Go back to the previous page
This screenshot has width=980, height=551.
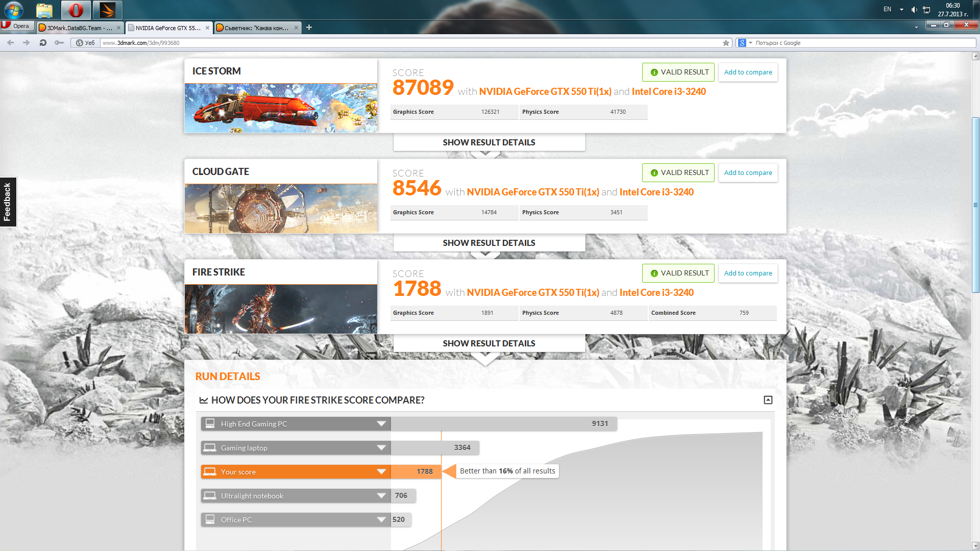[11, 43]
